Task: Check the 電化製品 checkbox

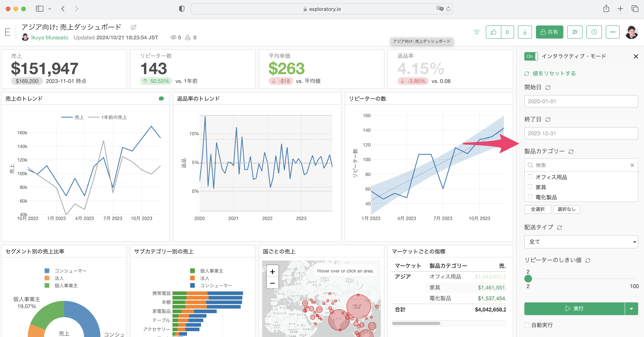Action: (530, 196)
